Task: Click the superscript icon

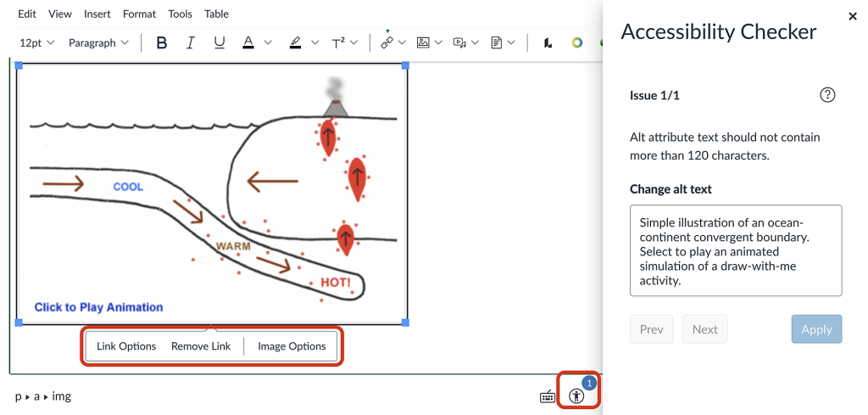Action: coord(338,42)
